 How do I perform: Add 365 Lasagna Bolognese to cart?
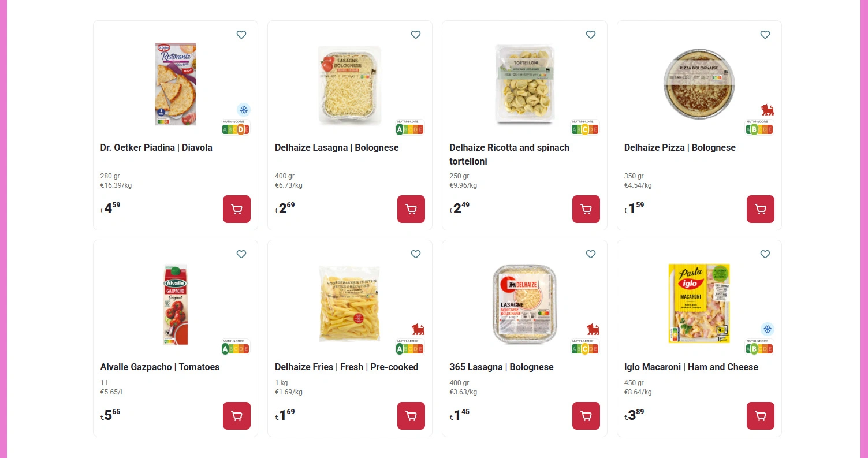click(586, 416)
